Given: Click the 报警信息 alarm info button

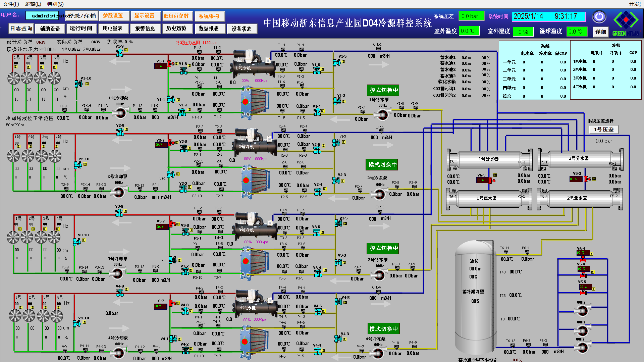Looking at the screenshot, I should [145, 29].
